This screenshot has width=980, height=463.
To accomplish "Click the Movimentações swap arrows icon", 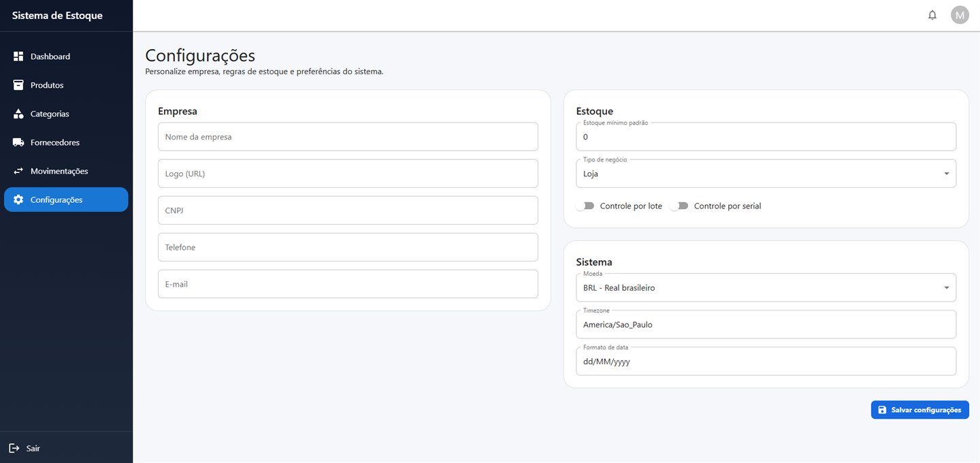I will click(18, 171).
